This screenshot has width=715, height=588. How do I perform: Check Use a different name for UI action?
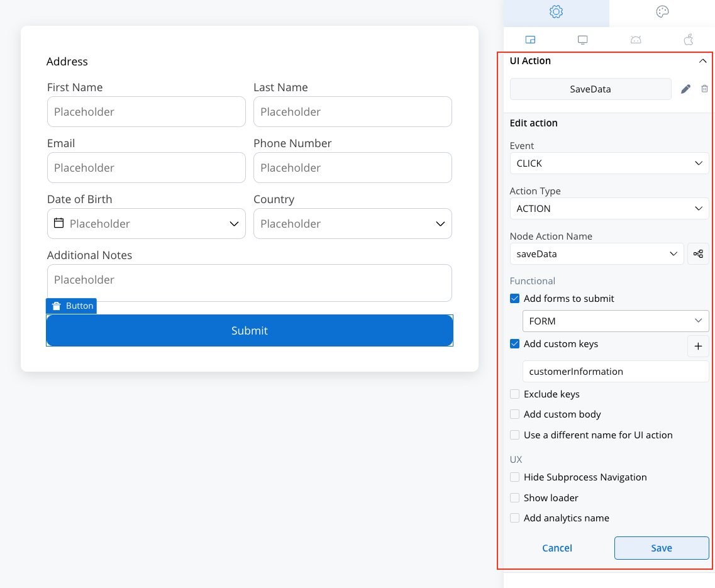(515, 435)
